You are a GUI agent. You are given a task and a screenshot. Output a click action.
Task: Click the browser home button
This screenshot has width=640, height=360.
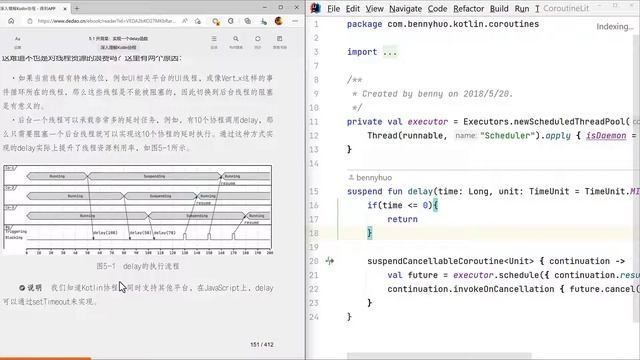point(11,21)
